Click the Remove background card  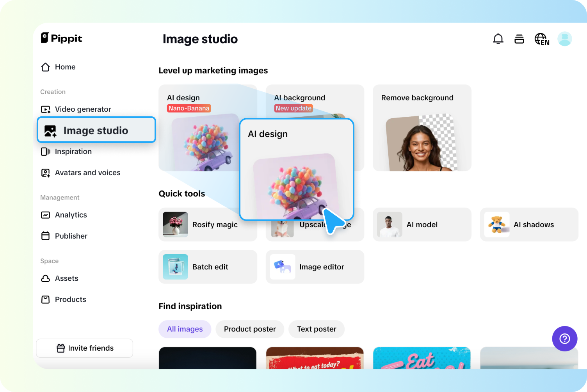(x=422, y=128)
